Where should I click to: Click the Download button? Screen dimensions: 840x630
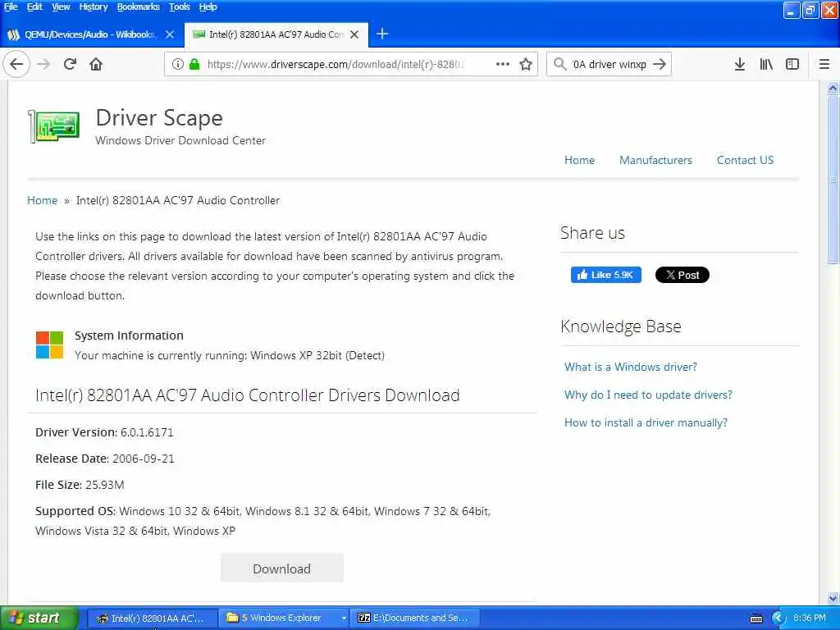coord(282,568)
